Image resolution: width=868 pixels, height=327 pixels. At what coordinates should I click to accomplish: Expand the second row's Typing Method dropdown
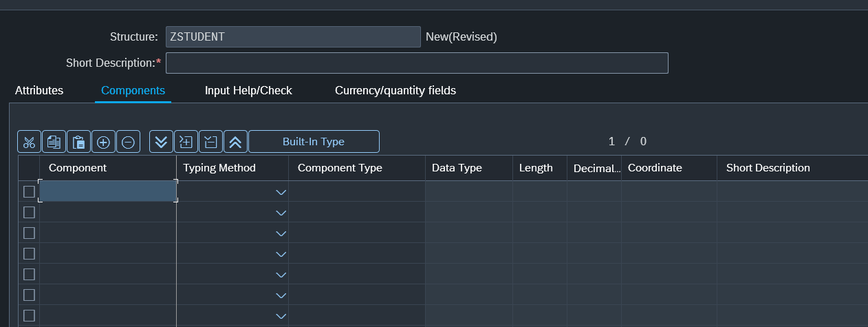[281, 213]
